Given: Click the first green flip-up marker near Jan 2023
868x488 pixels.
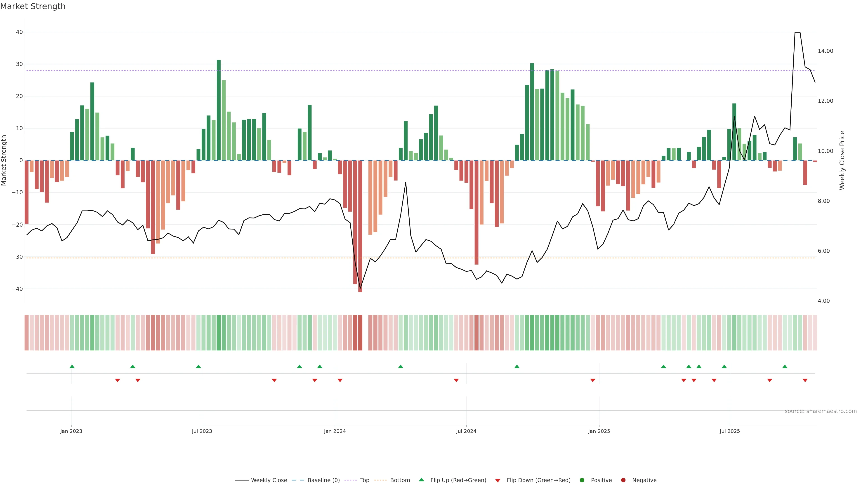Looking at the screenshot, I should (x=72, y=366).
